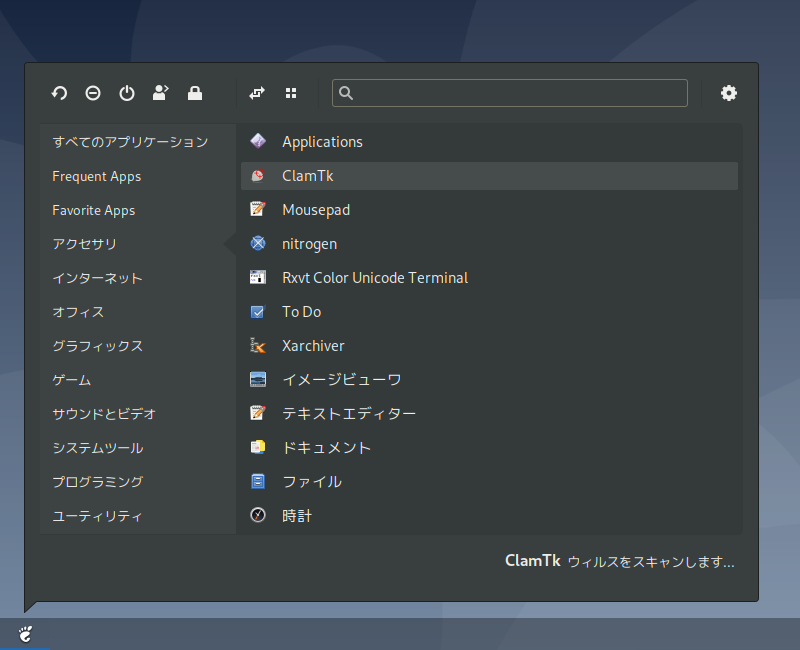Click the ドキュメント label
Viewport: 800px width, 650px height.
click(x=327, y=447)
